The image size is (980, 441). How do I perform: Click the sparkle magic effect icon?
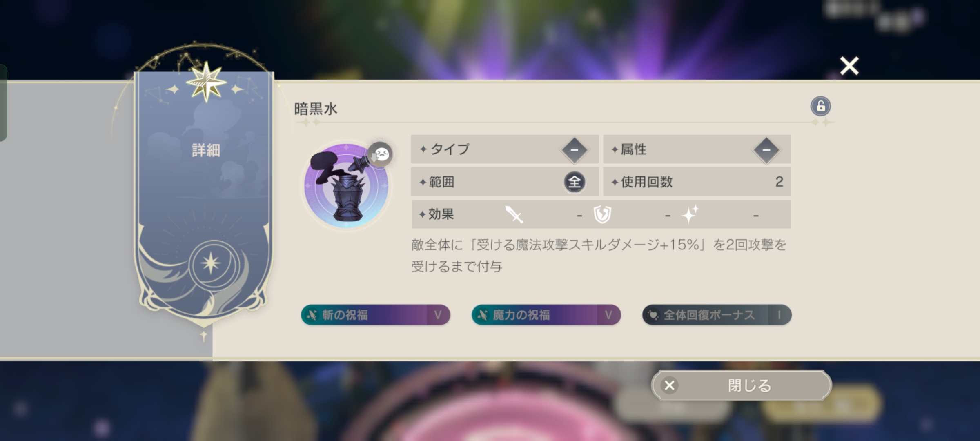pos(690,214)
